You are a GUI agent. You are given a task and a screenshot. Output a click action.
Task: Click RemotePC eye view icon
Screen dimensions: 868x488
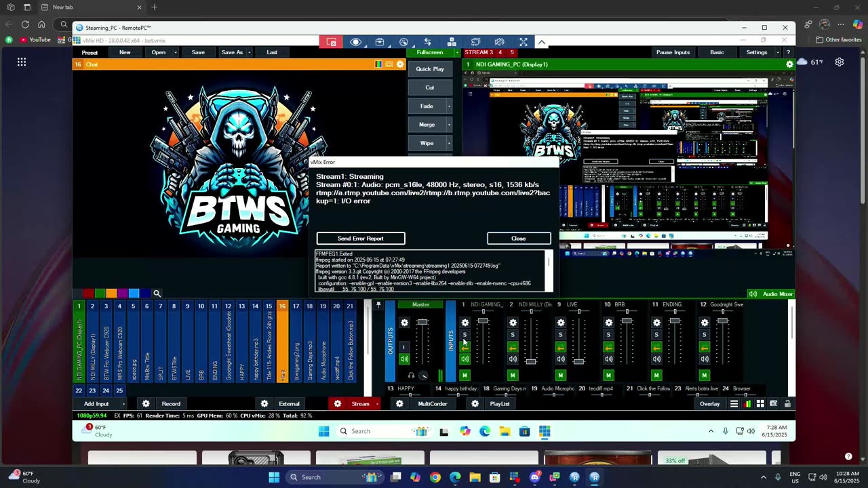[x=355, y=42]
